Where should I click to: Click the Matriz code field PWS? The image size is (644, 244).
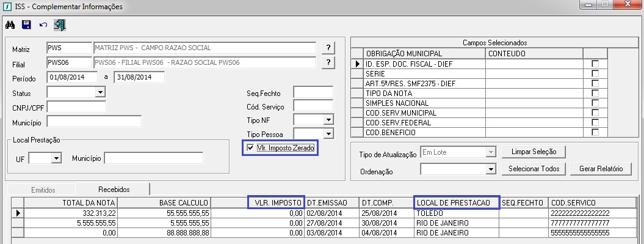pyautogui.click(x=69, y=48)
